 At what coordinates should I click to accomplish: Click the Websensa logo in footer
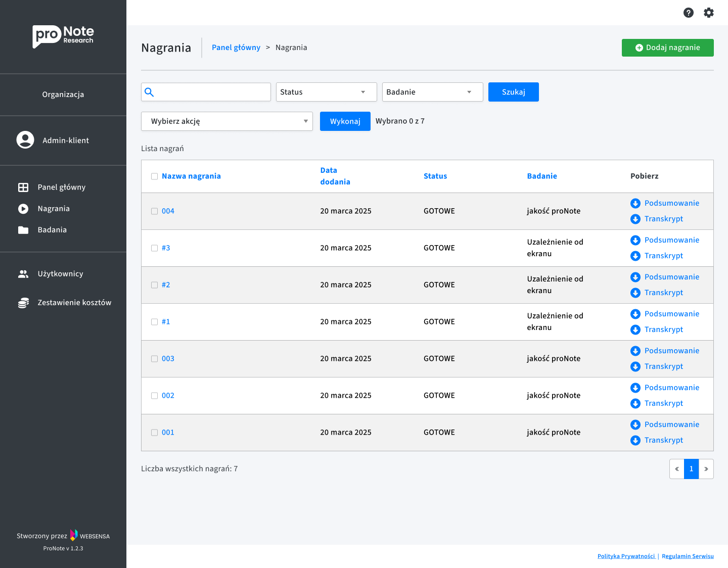click(89, 535)
